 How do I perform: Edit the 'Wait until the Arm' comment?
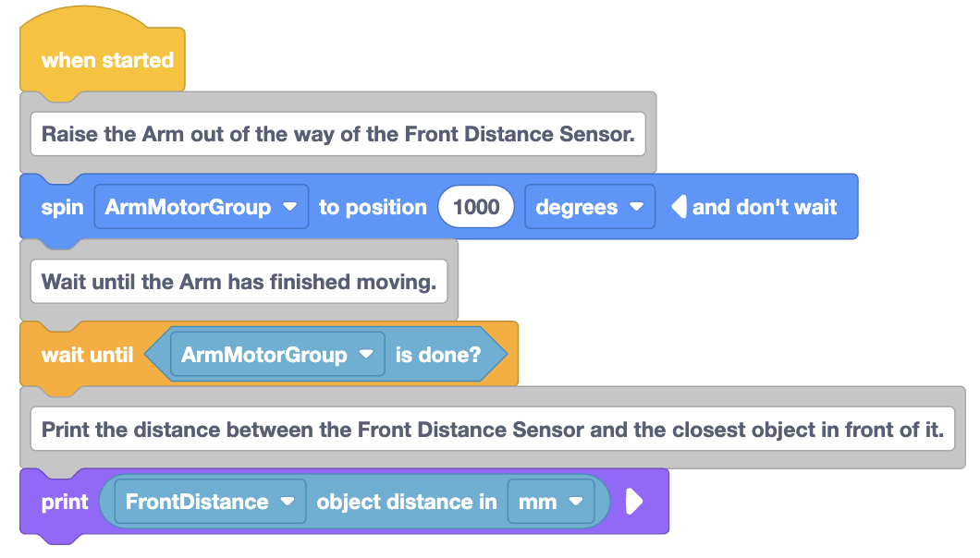pos(239,281)
